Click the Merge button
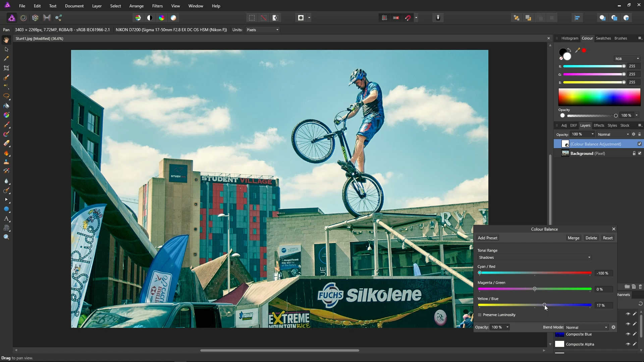This screenshot has width=644, height=362. click(573, 238)
